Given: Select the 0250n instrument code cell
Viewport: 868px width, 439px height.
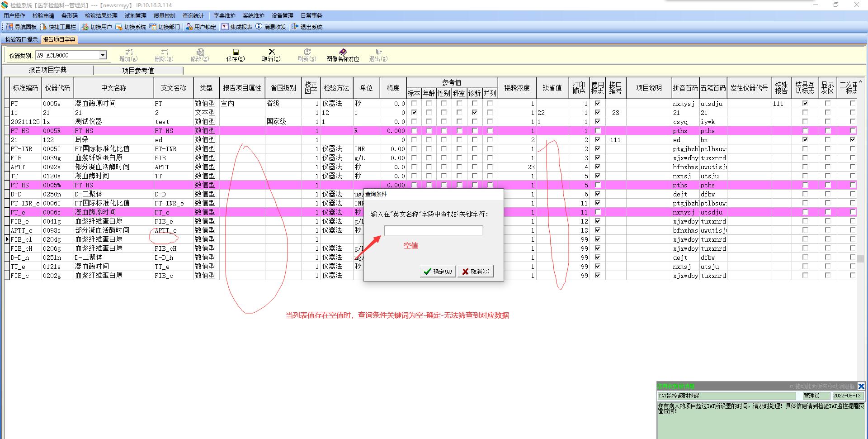Looking at the screenshot, I should [57, 194].
